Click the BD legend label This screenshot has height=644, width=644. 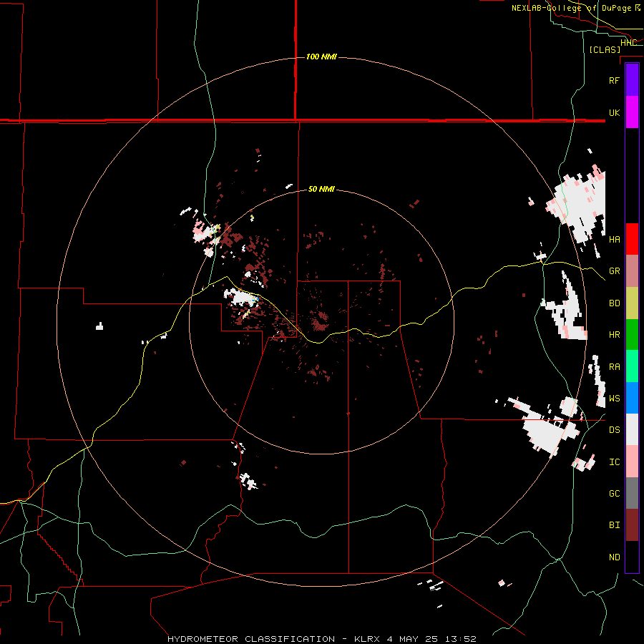[614, 303]
